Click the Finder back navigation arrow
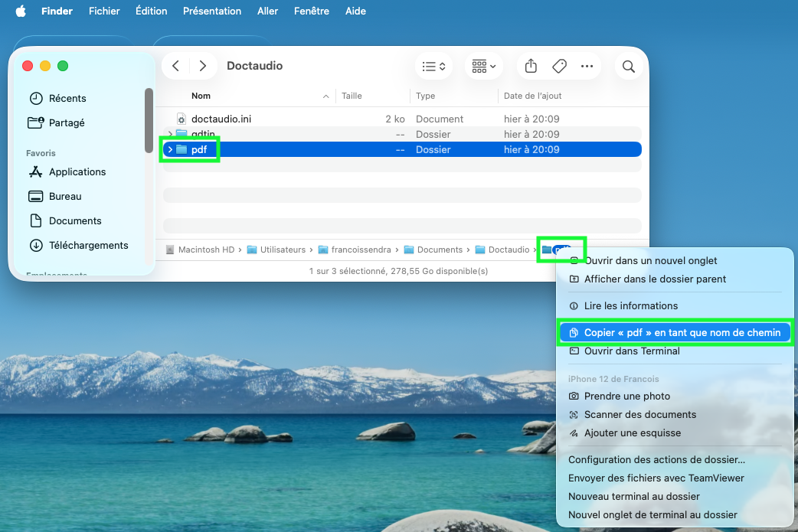798x532 pixels. pyautogui.click(x=175, y=66)
